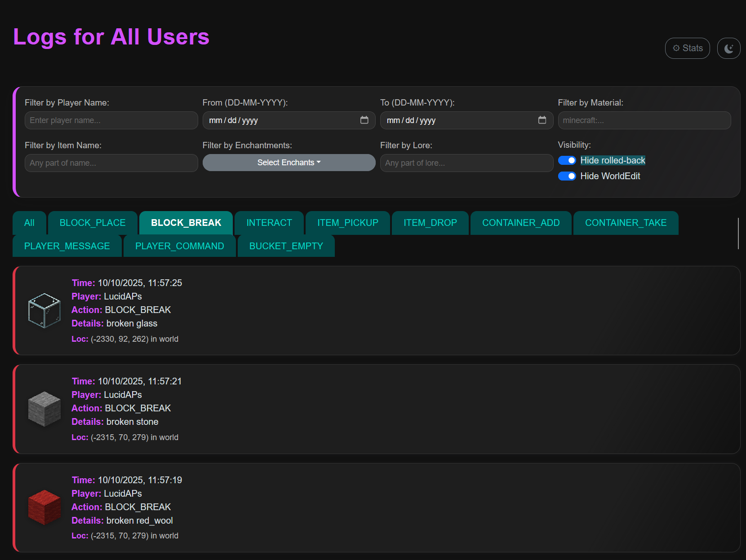Focus the Filter by Material input
Image resolution: width=746 pixels, height=560 pixels.
coord(644,120)
